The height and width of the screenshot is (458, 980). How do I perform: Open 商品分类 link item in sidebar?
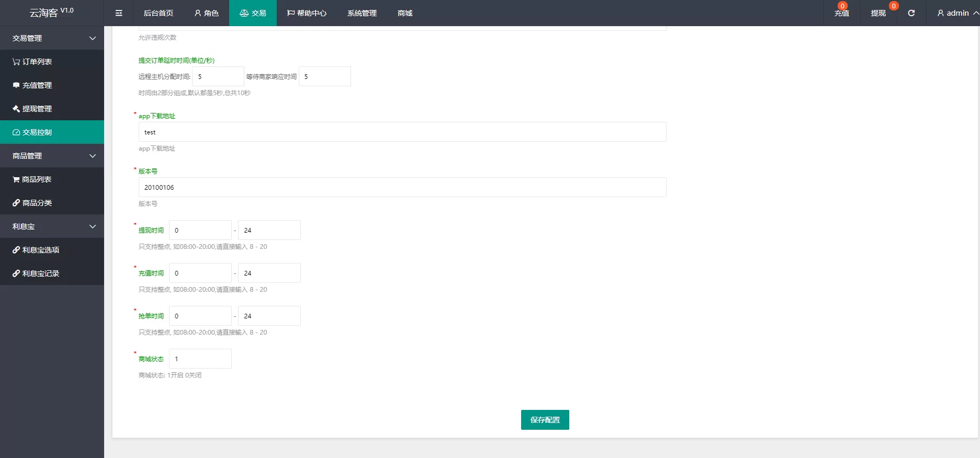coord(37,203)
